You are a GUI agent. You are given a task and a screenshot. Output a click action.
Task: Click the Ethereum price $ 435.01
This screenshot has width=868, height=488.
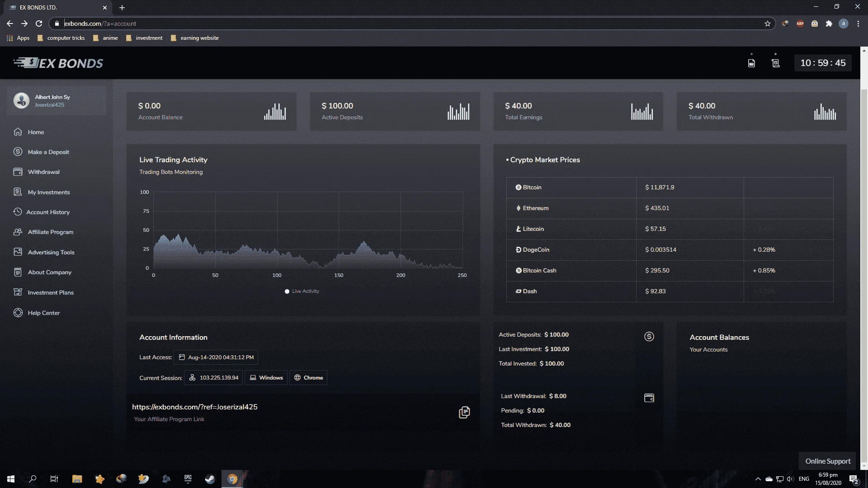(x=657, y=208)
